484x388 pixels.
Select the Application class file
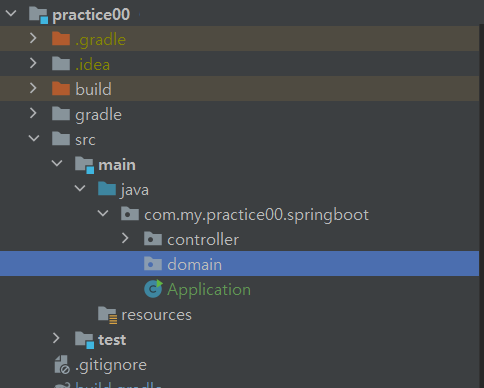[x=209, y=289]
